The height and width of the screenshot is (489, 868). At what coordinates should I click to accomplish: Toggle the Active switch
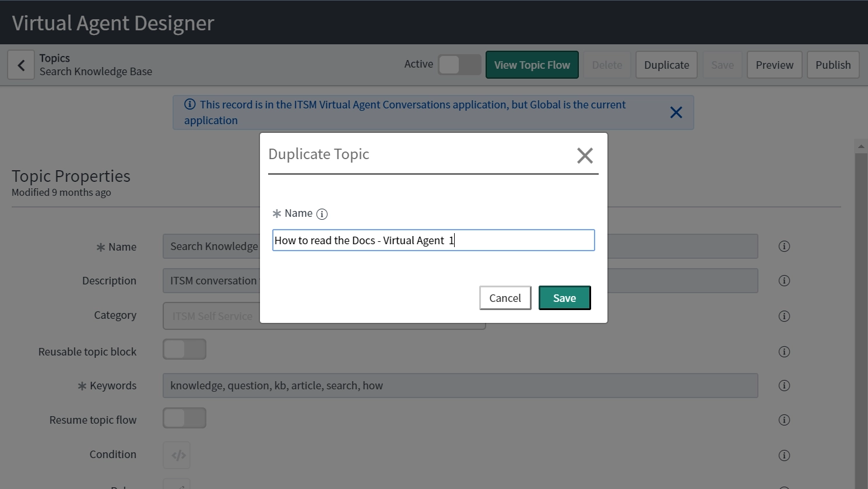pyautogui.click(x=459, y=65)
